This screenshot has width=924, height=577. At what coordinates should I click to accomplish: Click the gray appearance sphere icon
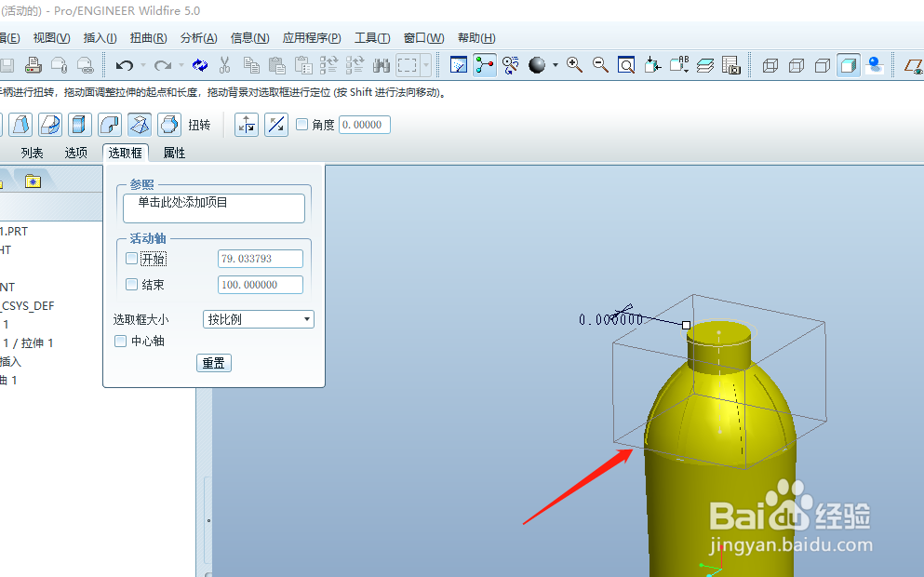(x=537, y=65)
